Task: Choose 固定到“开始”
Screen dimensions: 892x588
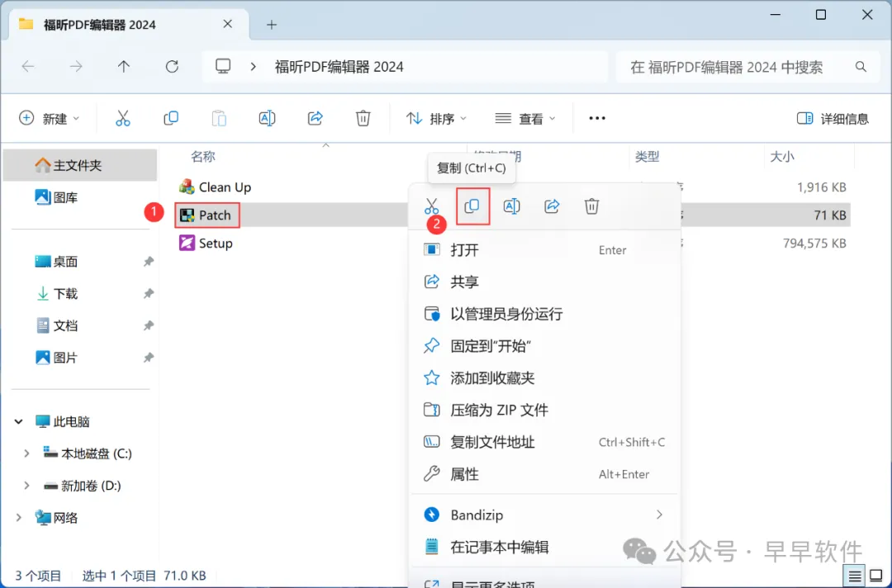Action: pos(544,346)
